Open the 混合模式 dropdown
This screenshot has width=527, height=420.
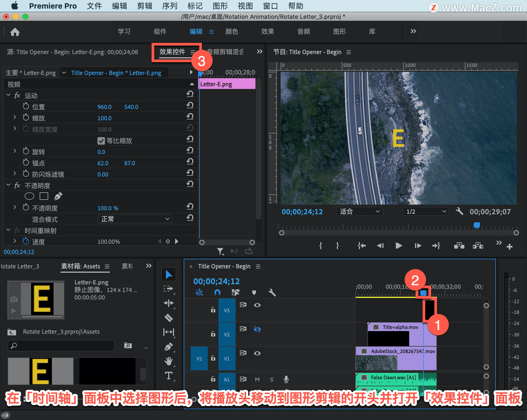[135, 219]
